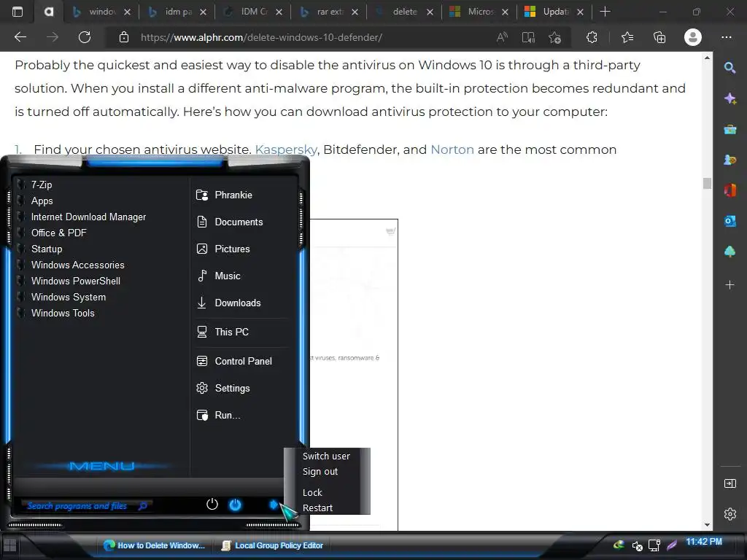Switch to the 'Micros' browser tab
The image size is (747, 560).
479,12
